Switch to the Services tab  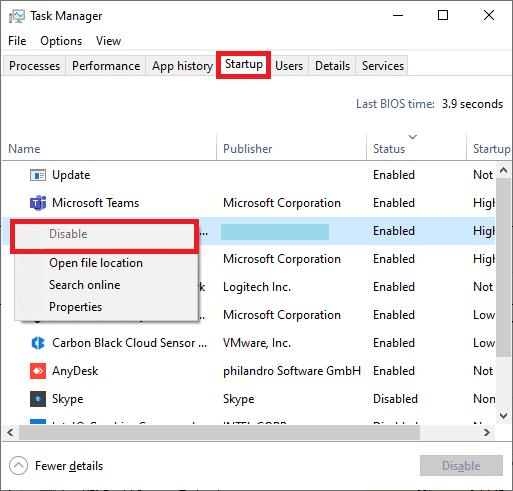(383, 66)
